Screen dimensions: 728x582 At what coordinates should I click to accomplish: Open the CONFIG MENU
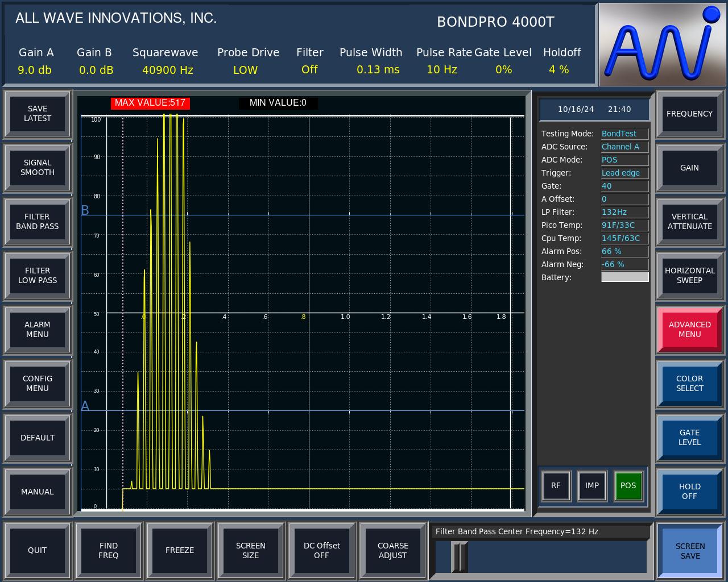coord(38,384)
